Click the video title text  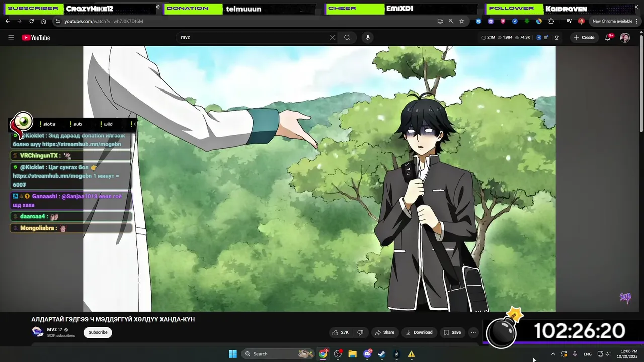click(113, 319)
